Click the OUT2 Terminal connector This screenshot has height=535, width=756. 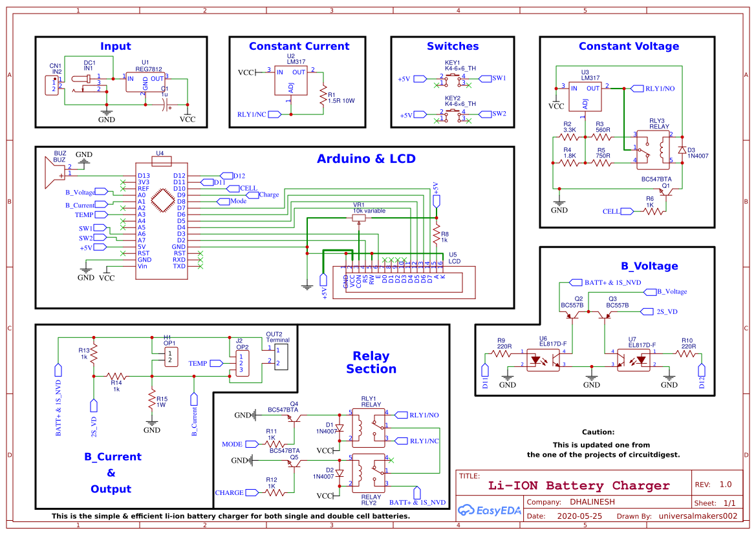click(281, 356)
